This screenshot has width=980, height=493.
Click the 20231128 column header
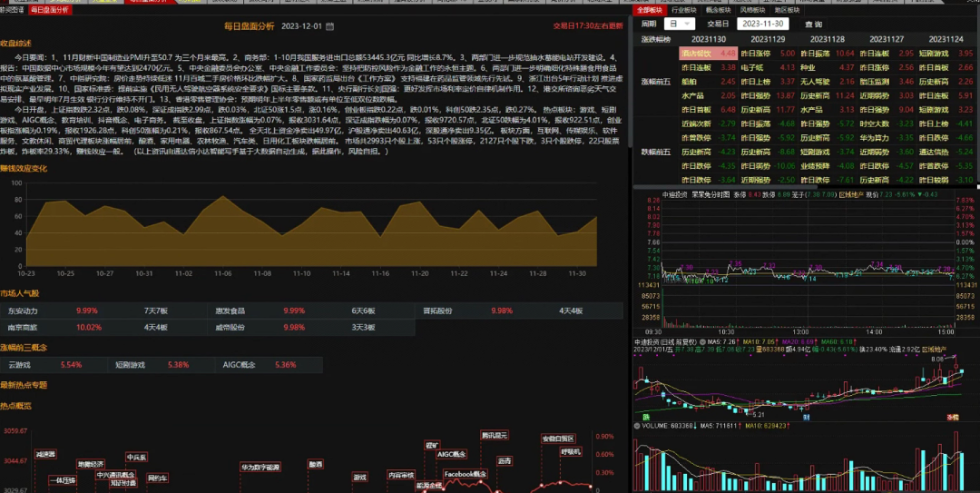tap(828, 39)
